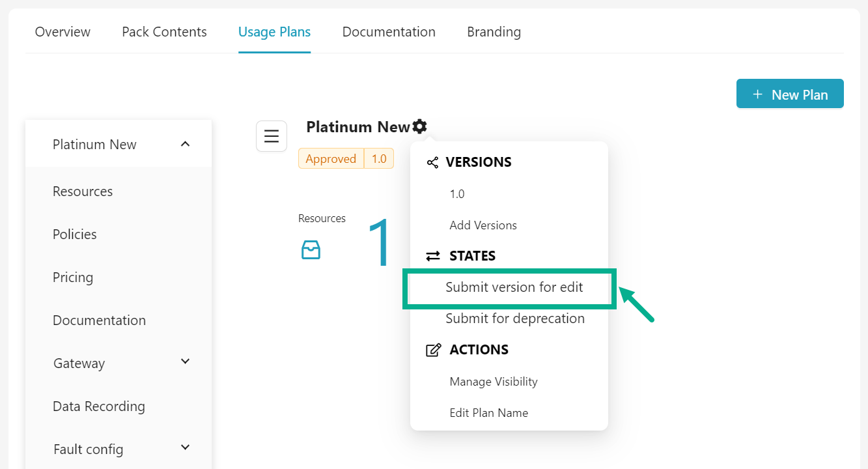Viewport: 868px width, 469px height.
Task: Collapse the Platinum New sidebar section
Action: tap(185, 144)
